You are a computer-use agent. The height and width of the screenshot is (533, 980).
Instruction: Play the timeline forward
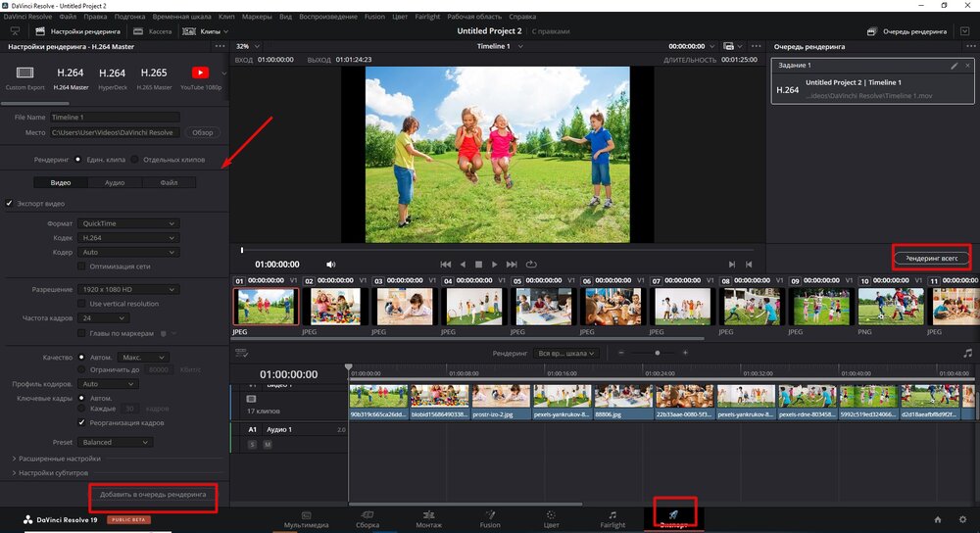[x=494, y=265]
